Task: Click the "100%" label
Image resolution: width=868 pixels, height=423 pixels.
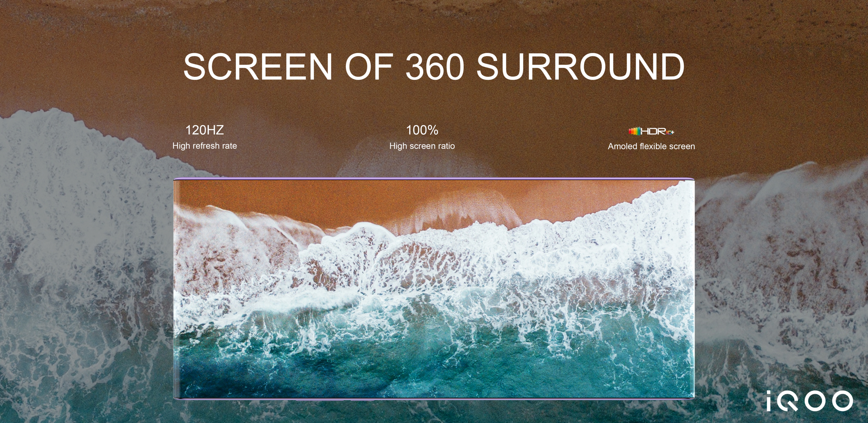Action: [x=422, y=130]
